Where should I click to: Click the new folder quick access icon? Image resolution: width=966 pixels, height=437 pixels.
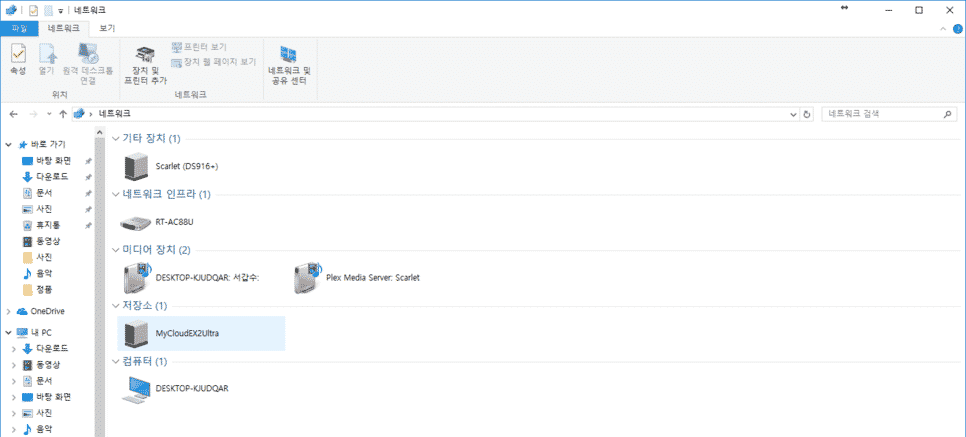tap(48, 10)
